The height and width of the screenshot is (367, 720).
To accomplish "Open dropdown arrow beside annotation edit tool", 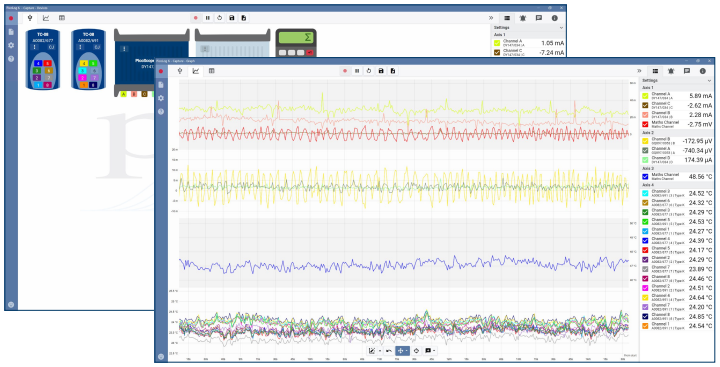I will tap(380, 351).
